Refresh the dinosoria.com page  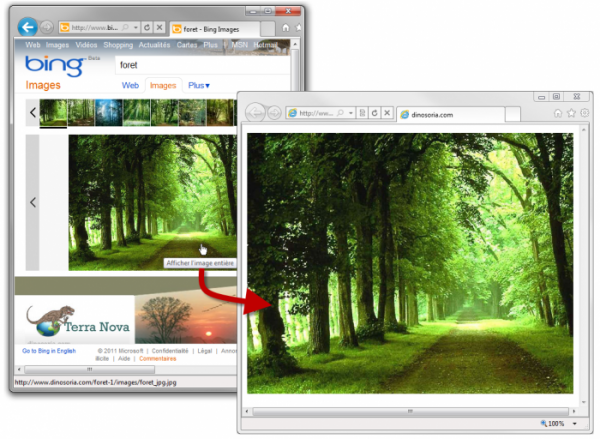(x=374, y=114)
